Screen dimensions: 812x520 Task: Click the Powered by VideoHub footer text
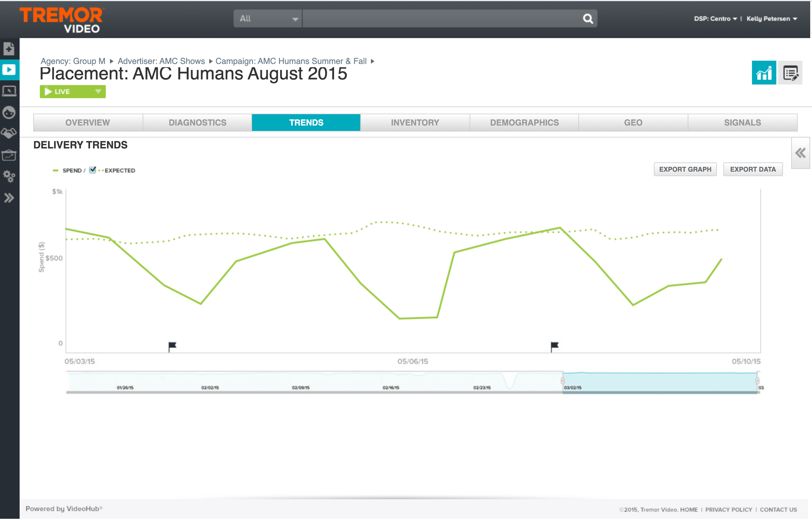(x=64, y=509)
